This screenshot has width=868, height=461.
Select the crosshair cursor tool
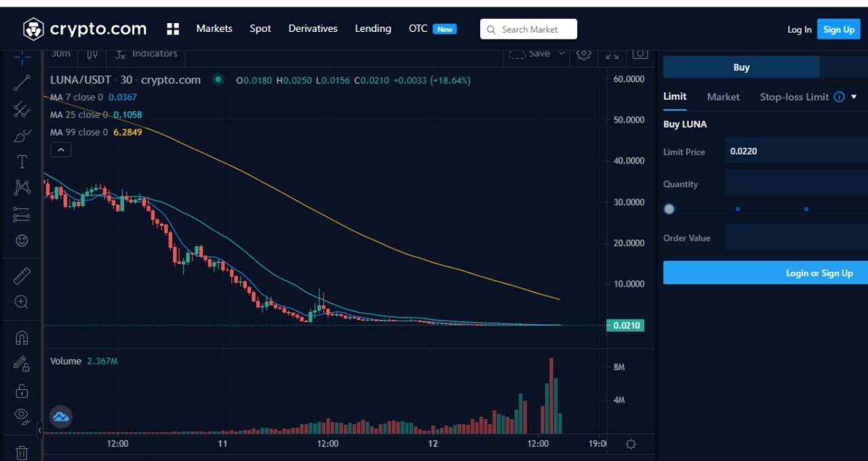22,57
